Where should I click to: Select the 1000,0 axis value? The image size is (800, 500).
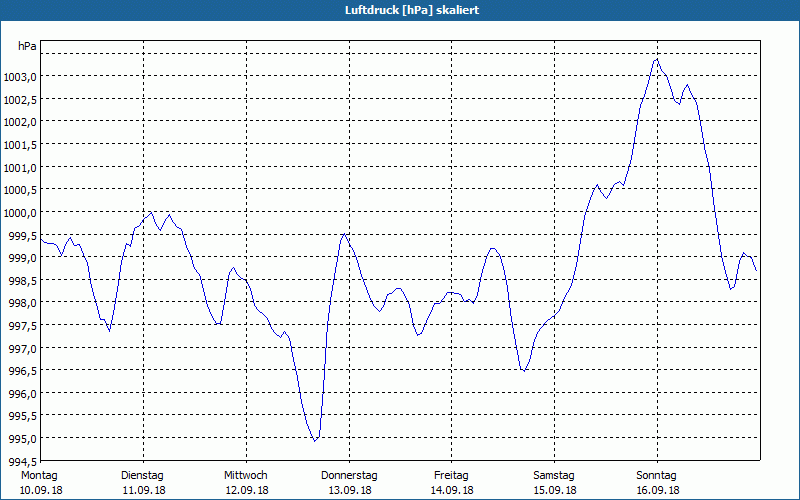[x=20, y=213]
